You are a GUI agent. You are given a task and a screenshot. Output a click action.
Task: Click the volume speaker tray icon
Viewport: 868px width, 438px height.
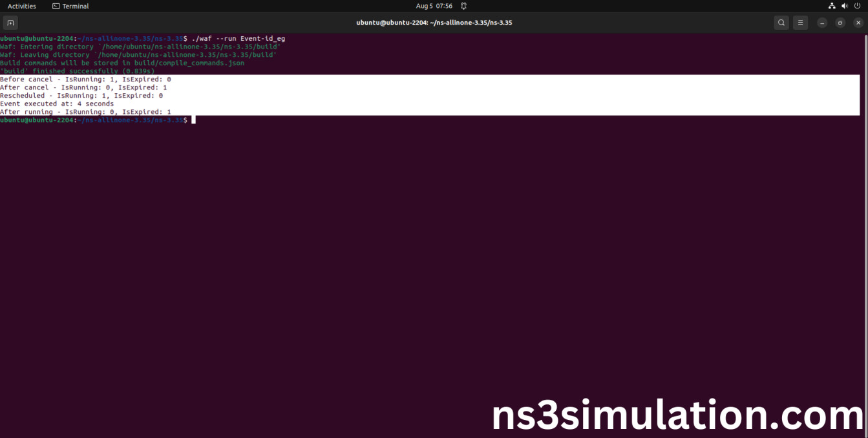pos(844,6)
